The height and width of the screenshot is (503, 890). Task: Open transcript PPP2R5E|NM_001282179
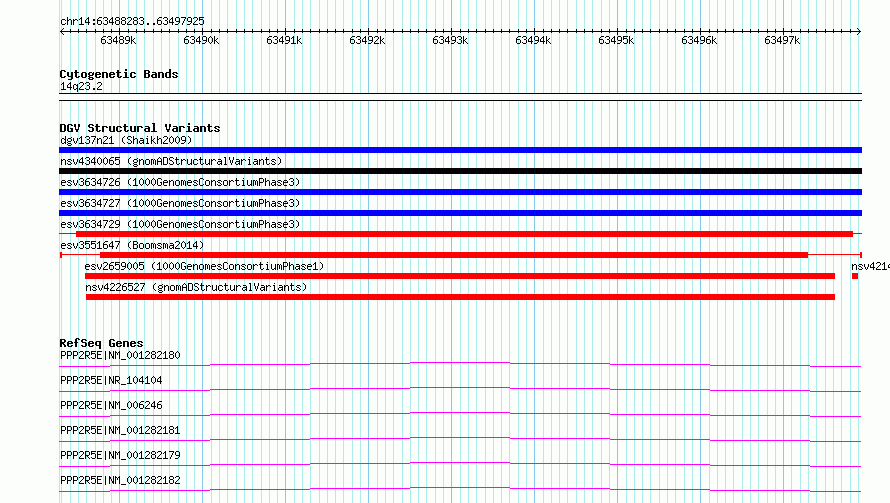pyautogui.click(x=120, y=455)
